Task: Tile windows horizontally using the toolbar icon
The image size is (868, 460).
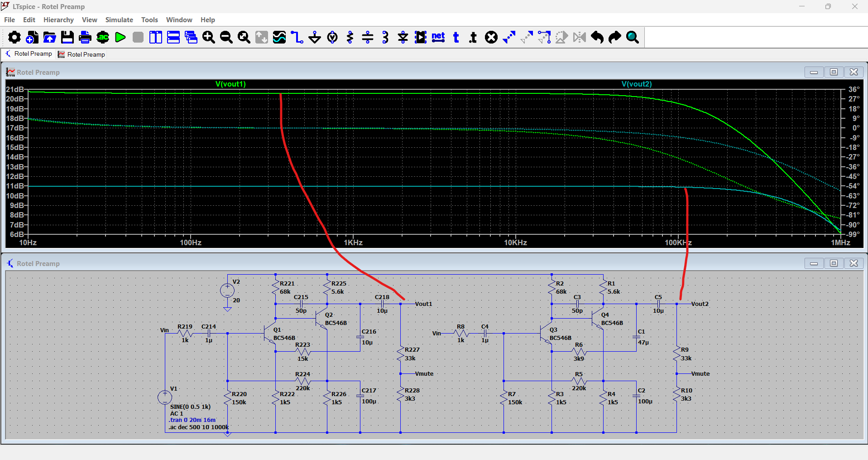Action: click(173, 37)
